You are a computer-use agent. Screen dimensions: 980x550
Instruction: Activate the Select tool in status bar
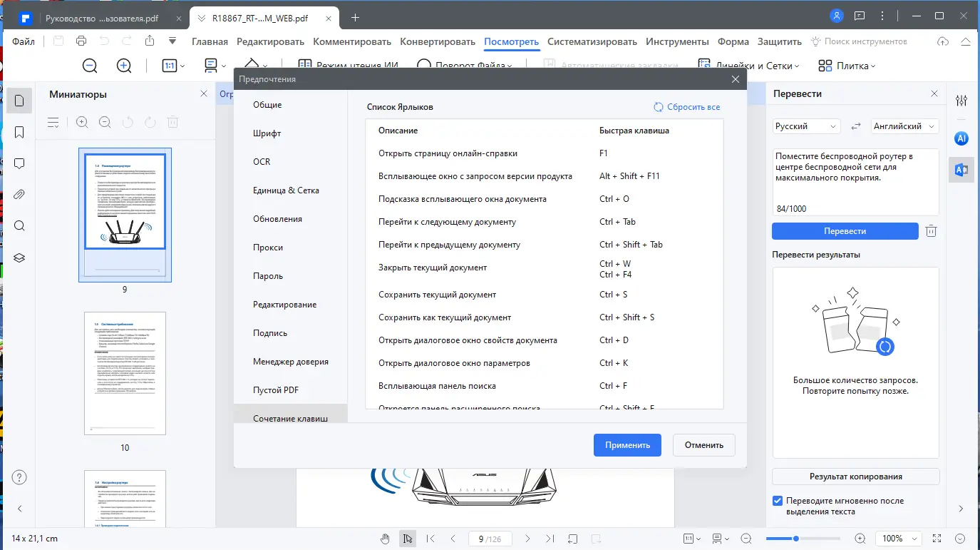click(407, 539)
